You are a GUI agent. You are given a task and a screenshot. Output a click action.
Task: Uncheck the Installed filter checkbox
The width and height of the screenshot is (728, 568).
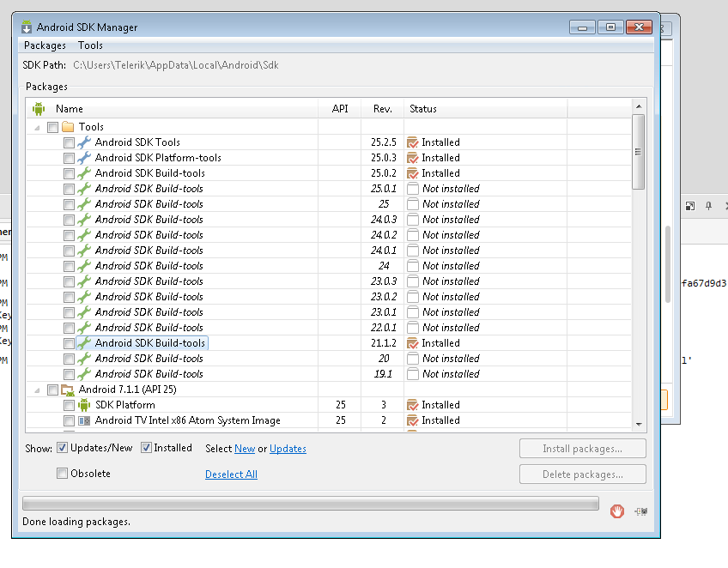tap(146, 448)
